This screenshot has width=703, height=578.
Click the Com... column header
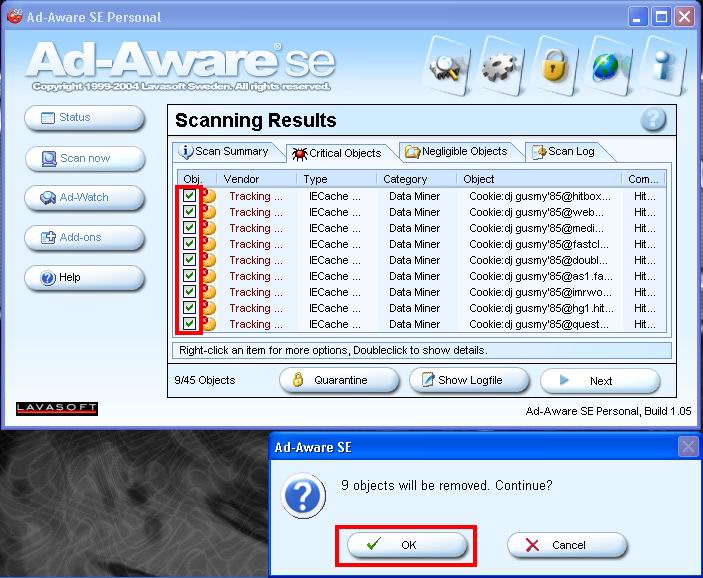point(643,179)
